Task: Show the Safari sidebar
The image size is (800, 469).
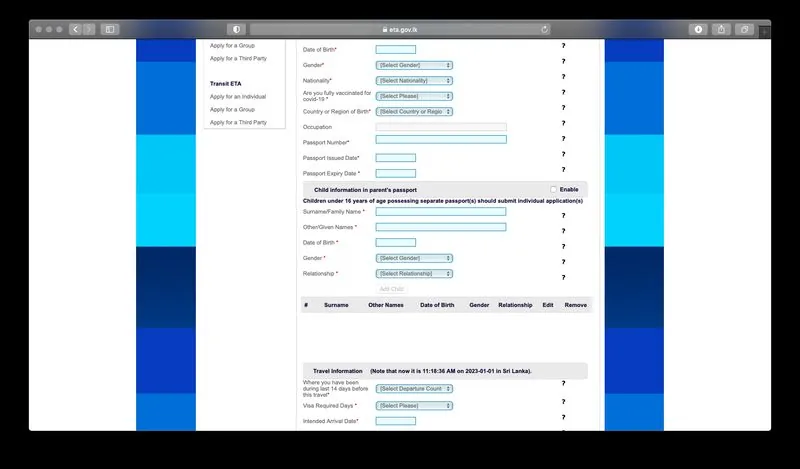Action: [x=110, y=30]
